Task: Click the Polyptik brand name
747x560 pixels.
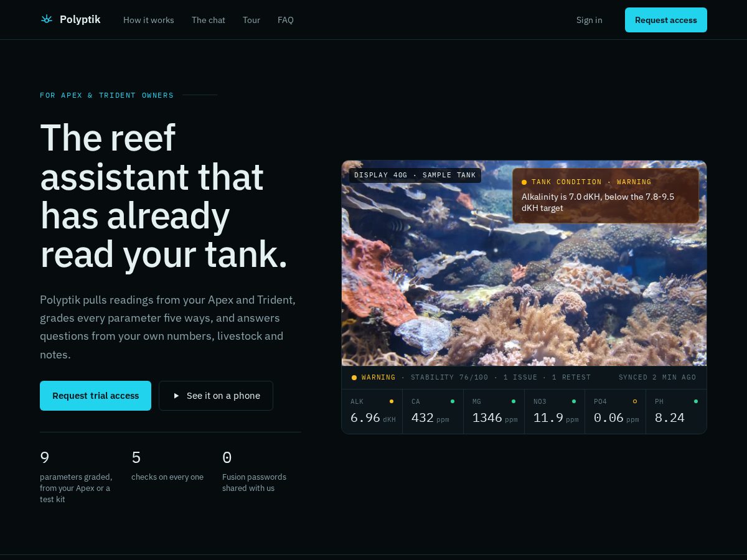Action: [80, 20]
